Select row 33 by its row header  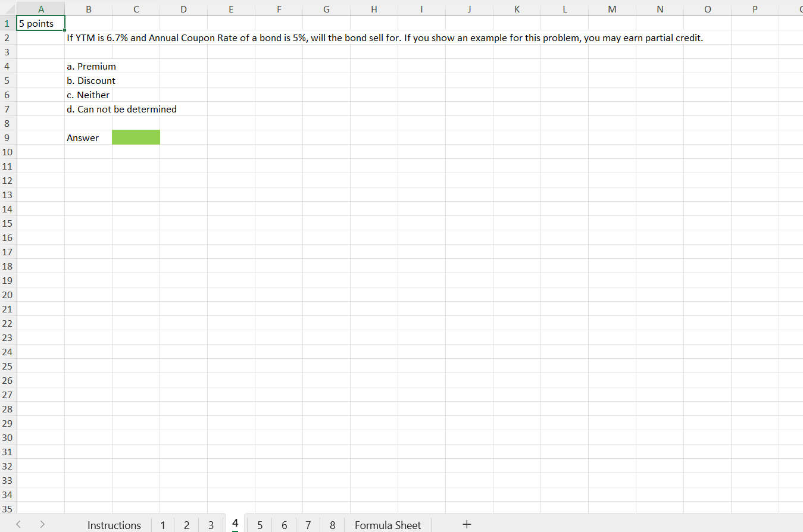[x=8, y=480]
